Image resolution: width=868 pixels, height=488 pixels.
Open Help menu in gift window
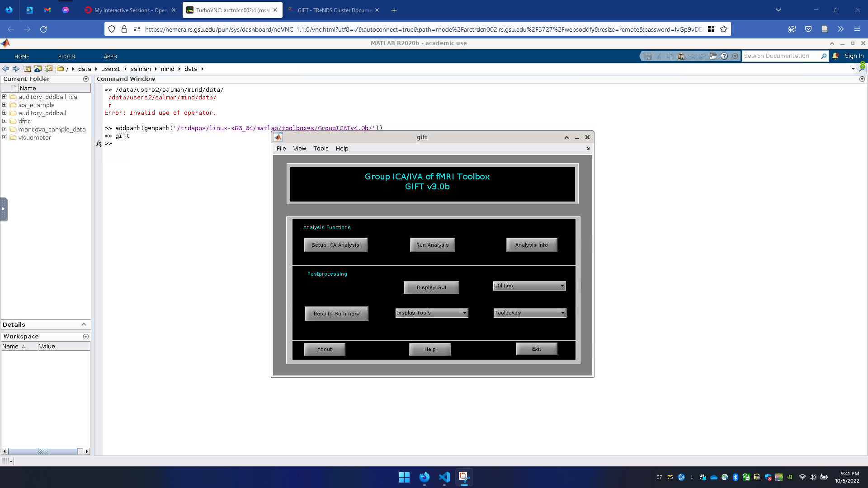(x=342, y=148)
